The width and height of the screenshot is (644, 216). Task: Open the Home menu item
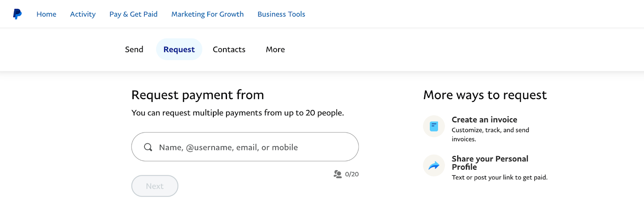(46, 14)
